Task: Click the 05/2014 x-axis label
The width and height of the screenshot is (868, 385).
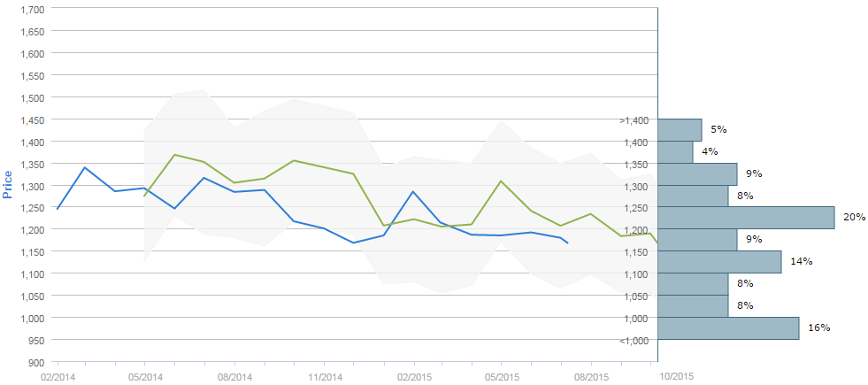Action: click(x=144, y=377)
